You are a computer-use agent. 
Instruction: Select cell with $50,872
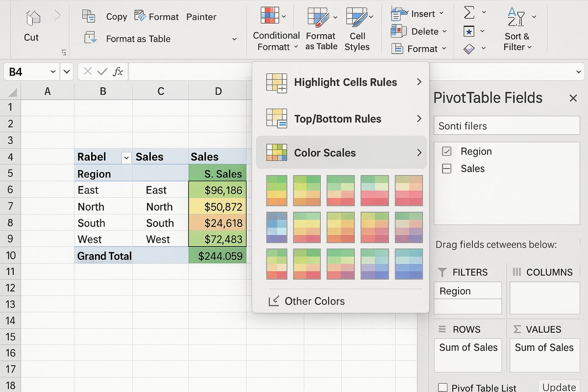[x=218, y=206]
